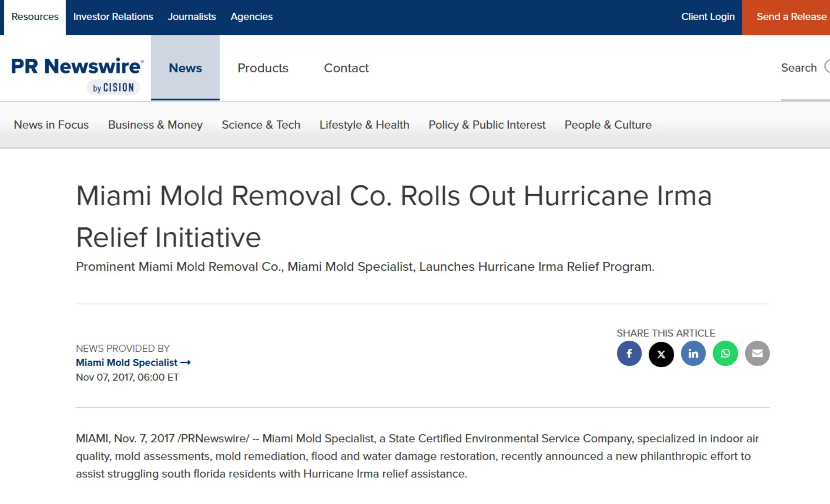Share article on LinkedIn

(693, 354)
